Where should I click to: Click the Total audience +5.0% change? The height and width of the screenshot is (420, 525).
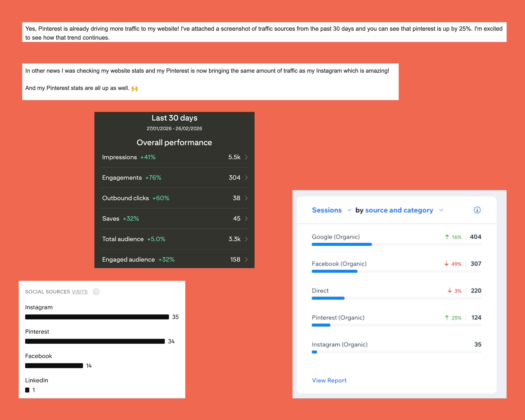point(156,239)
